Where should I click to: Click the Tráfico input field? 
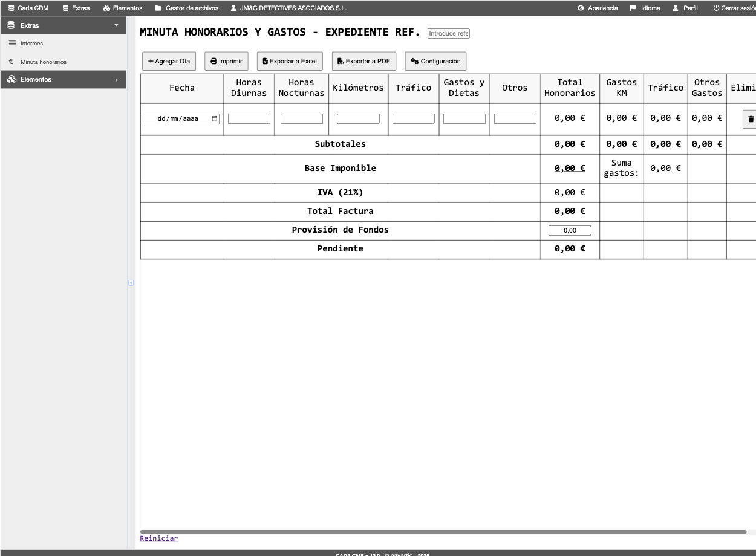point(414,118)
